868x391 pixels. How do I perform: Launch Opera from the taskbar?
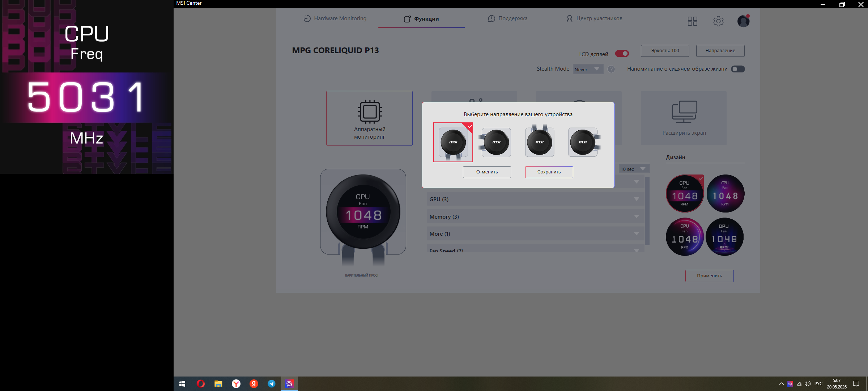[x=200, y=384]
